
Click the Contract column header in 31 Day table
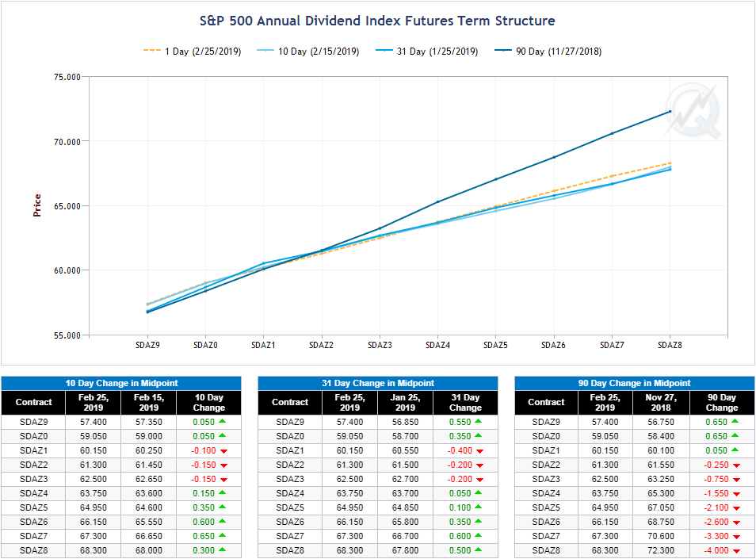[x=290, y=403]
